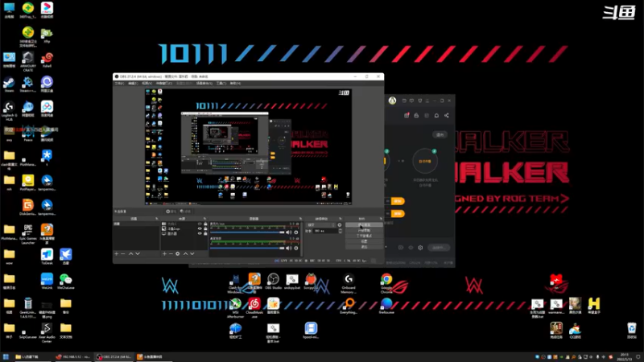Toggle the lock on the image logo source
The height and width of the screenshot is (362, 644).
(206, 228)
